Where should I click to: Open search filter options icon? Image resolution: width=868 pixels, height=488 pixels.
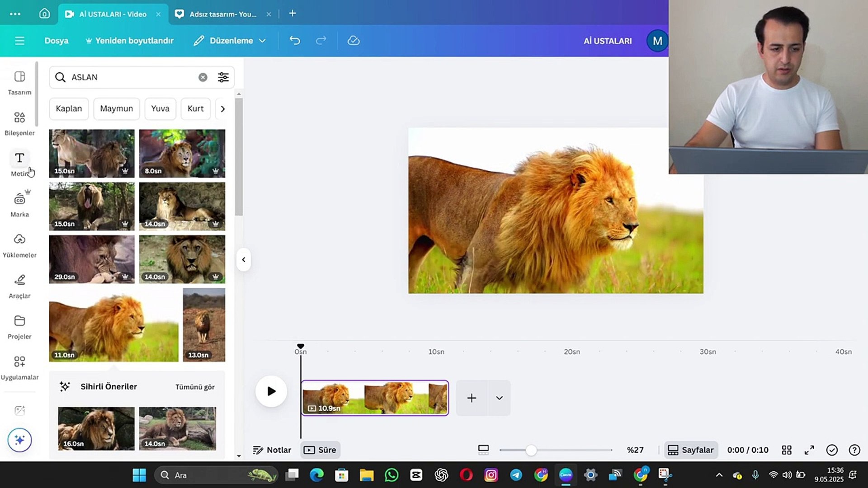pos(223,77)
